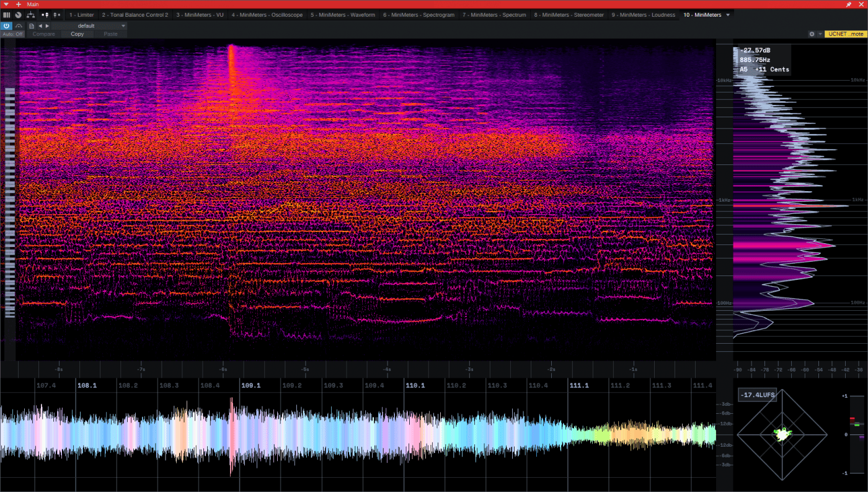Load the previous preset with left arrow
This screenshot has height=492, width=868.
pos(40,26)
